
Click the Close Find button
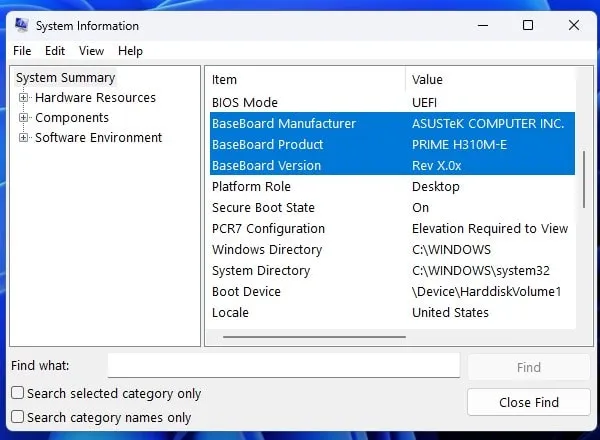point(528,402)
